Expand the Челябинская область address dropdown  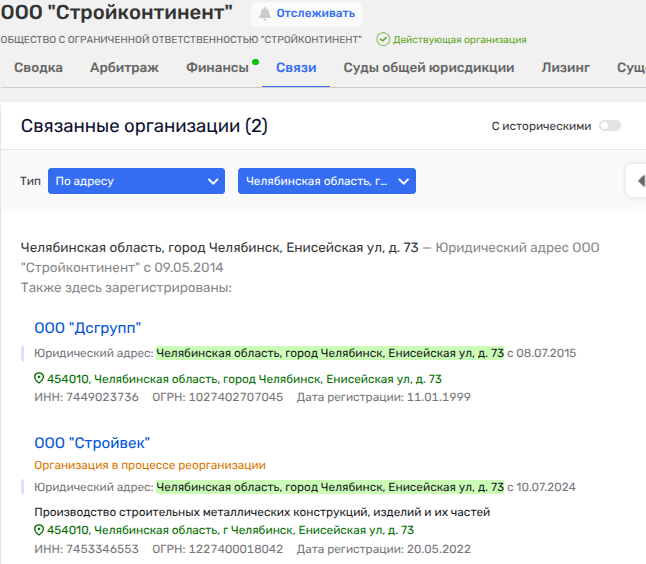coord(326,181)
